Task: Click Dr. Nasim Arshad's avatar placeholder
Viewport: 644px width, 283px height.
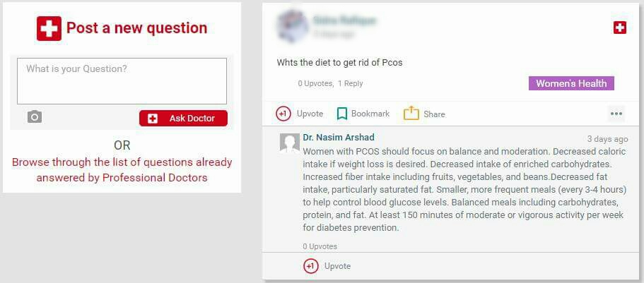Action: pos(290,143)
